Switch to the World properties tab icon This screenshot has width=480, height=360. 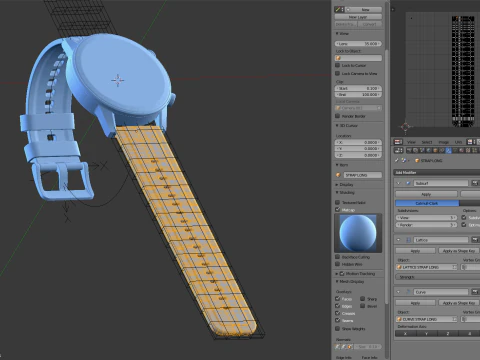429,151
